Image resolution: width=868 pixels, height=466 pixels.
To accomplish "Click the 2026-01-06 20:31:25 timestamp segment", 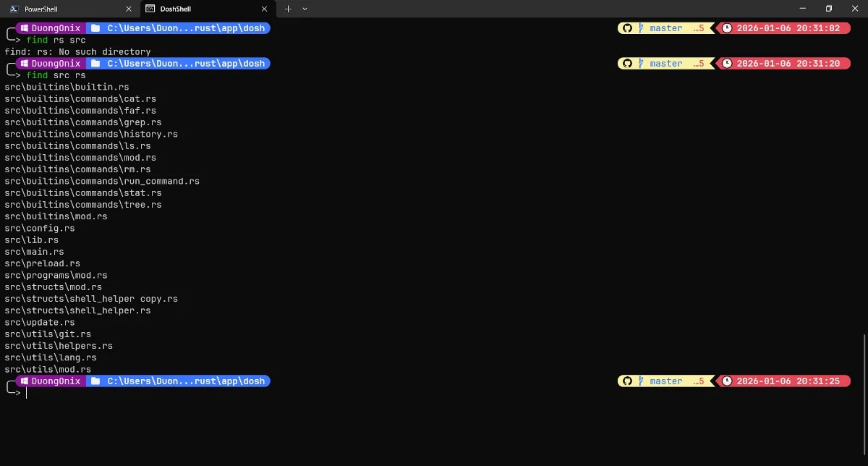I will [788, 381].
